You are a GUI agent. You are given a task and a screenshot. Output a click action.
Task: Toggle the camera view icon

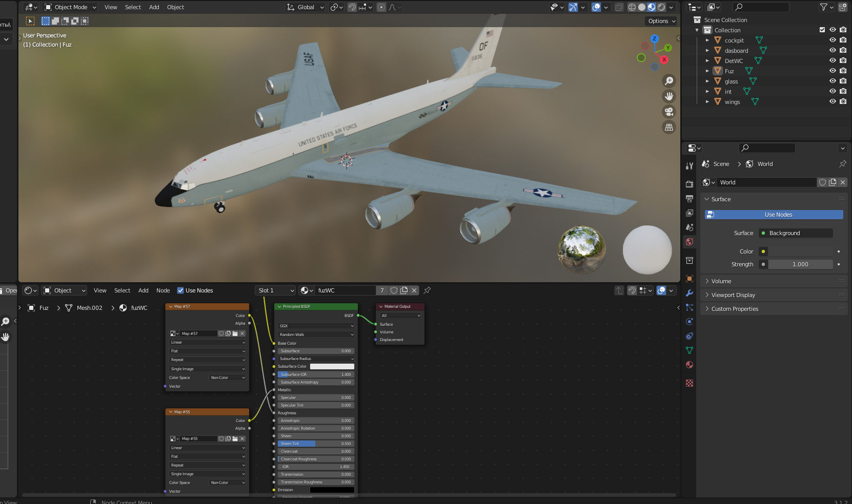click(669, 112)
